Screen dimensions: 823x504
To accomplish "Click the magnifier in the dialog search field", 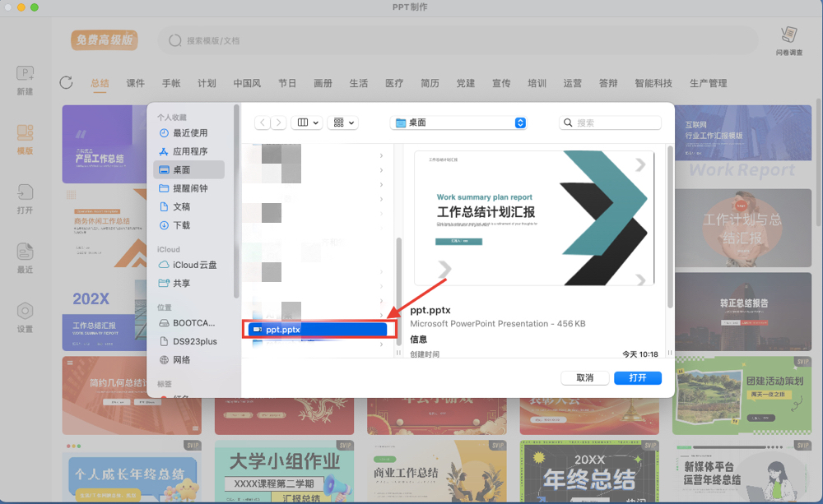I will point(567,122).
